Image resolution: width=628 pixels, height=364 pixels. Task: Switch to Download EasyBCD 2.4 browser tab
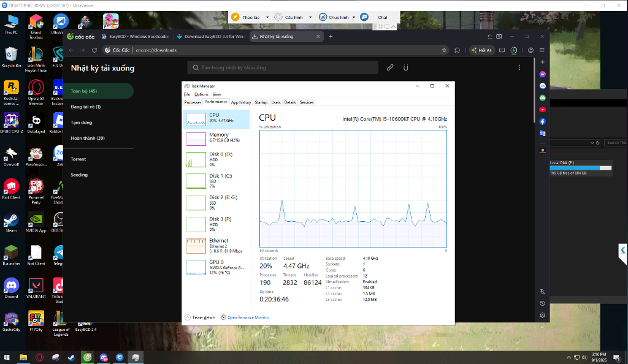click(212, 36)
